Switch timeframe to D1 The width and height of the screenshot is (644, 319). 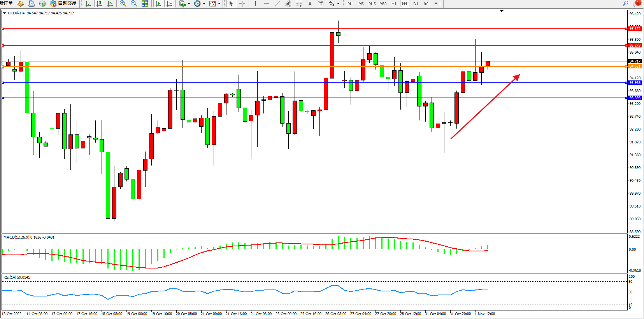416,4
